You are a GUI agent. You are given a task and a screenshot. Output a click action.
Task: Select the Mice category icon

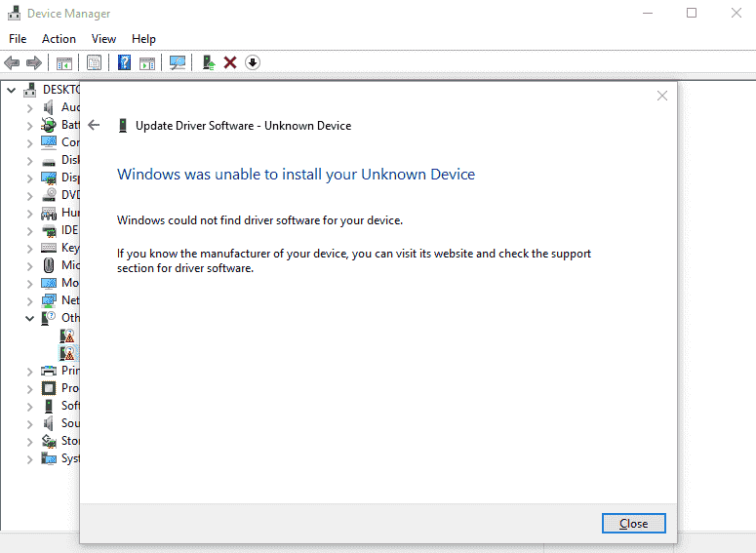click(x=49, y=265)
